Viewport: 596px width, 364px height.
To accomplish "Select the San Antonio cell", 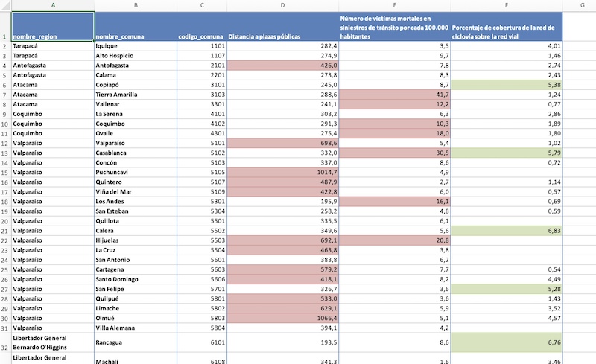I will pos(136,260).
